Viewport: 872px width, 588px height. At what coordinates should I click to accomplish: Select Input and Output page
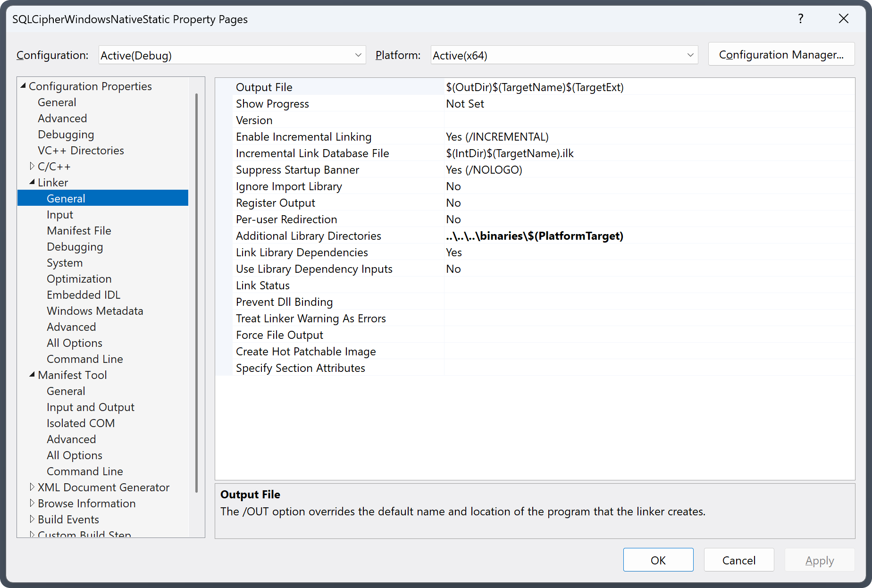click(90, 407)
